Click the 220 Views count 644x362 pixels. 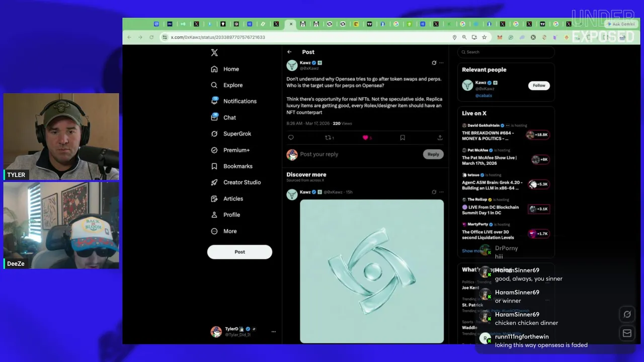point(342,123)
